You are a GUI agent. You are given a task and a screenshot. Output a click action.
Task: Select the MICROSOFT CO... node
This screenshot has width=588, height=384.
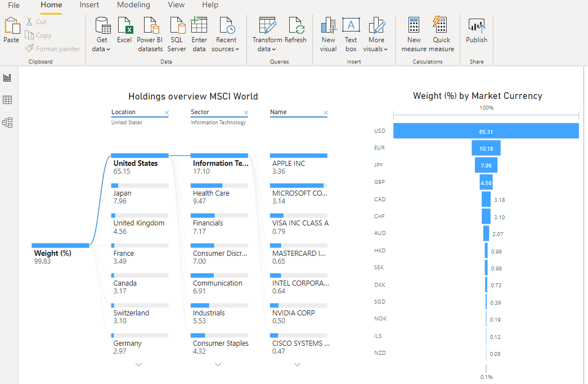click(299, 195)
